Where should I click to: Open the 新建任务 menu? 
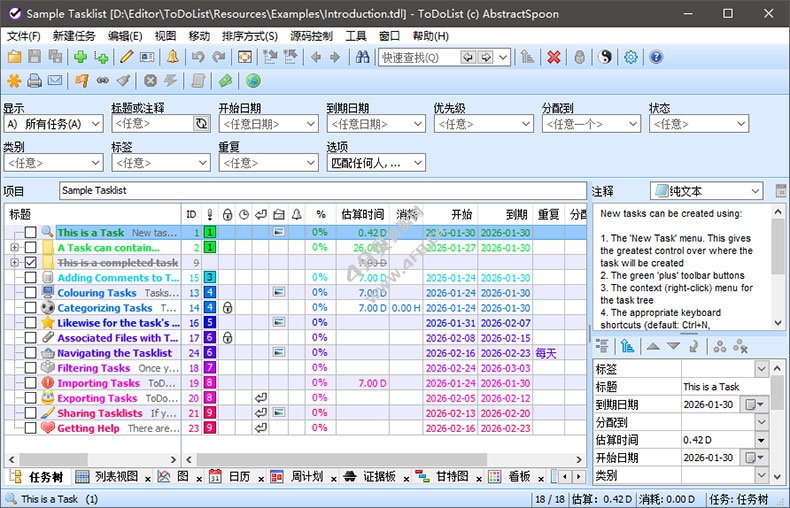click(74, 36)
